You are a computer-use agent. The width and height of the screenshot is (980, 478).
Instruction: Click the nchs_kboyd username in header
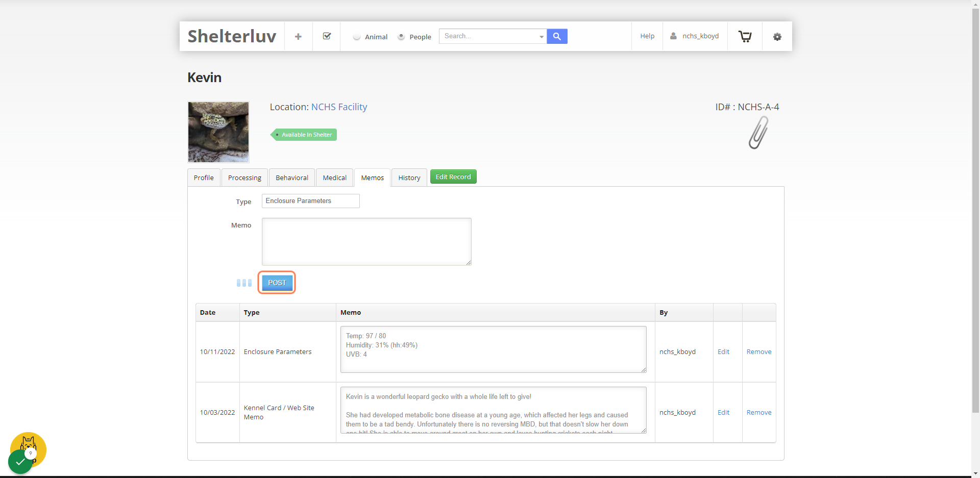click(700, 36)
